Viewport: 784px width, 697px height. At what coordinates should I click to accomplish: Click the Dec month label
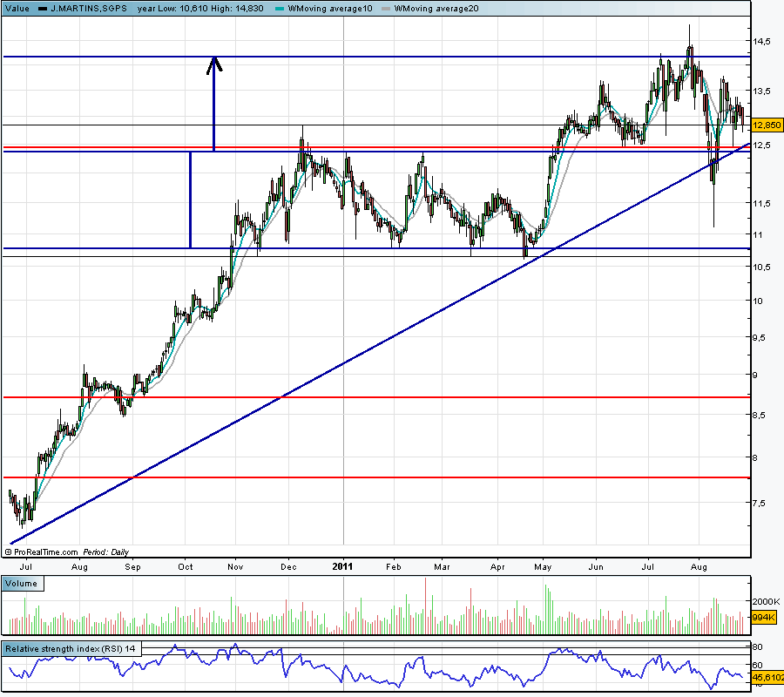[x=288, y=567]
